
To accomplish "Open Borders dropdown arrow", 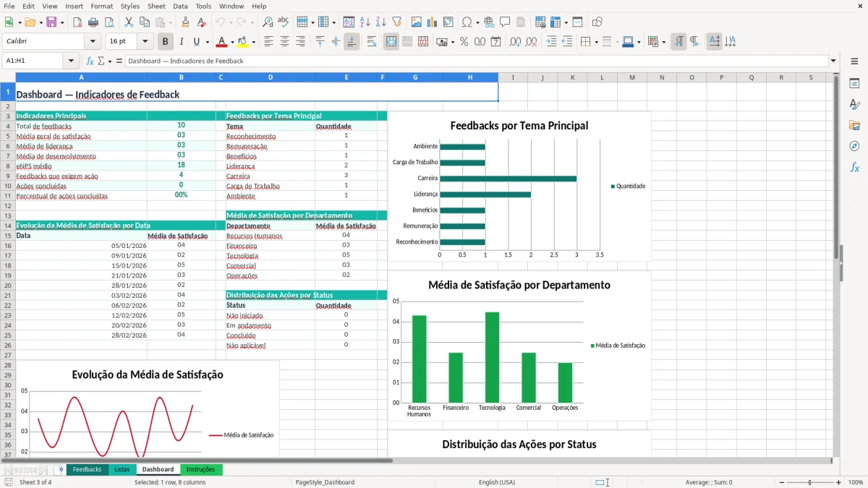I will tap(596, 42).
